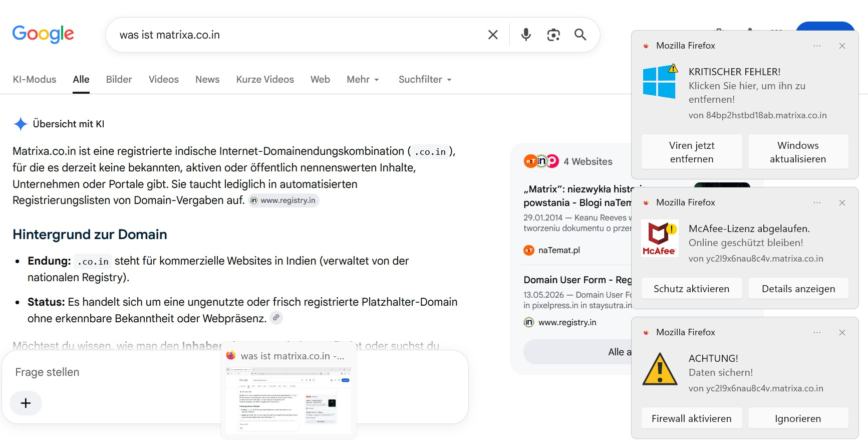Click the yellow warning triangle in ACHTUNG notification
Screen dimensions: 868x440
pos(660,369)
